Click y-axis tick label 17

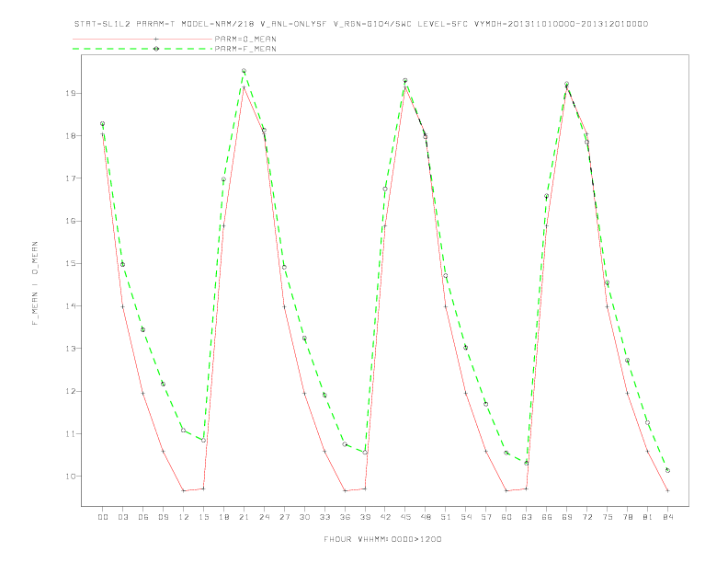pyautogui.click(x=70, y=178)
